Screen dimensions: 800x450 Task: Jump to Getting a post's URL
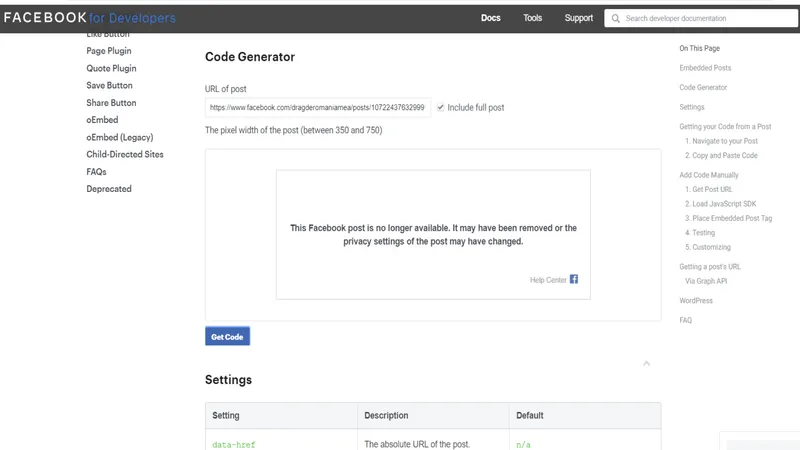[x=710, y=266]
